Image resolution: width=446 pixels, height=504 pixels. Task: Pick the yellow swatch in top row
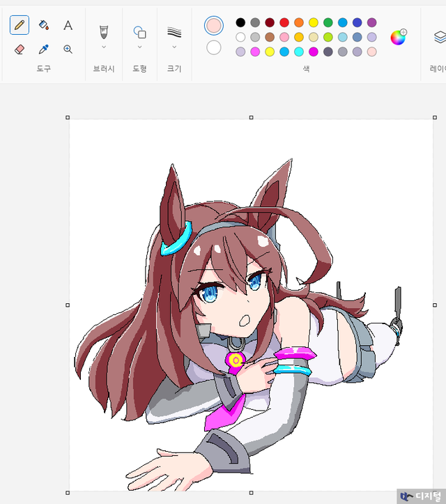(314, 22)
